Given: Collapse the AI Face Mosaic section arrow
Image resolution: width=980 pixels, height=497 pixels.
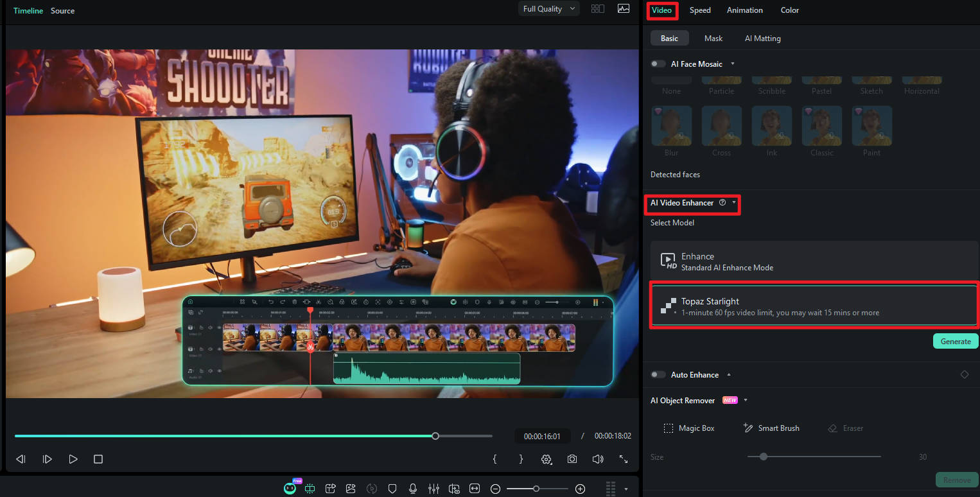Looking at the screenshot, I should [x=733, y=64].
